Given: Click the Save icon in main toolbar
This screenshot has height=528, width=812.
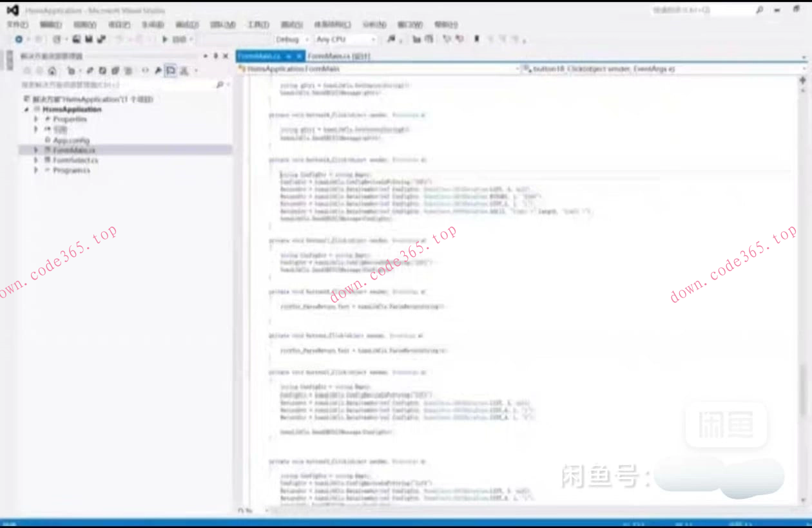Looking at the screenshot, I should [88, 39].
